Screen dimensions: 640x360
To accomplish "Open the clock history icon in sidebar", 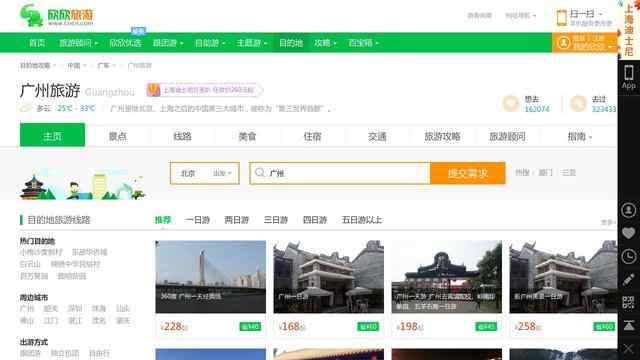I will 629,256.
